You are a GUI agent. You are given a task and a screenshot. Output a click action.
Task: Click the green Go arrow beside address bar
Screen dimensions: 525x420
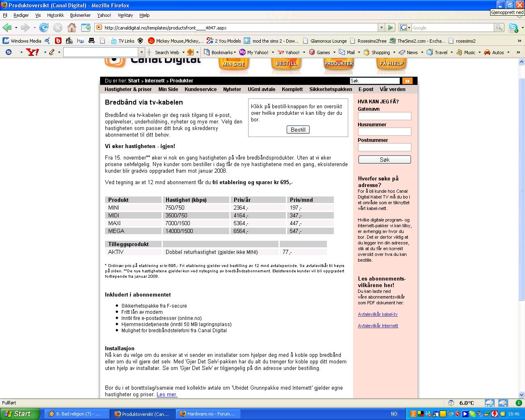tap(390, 27)
